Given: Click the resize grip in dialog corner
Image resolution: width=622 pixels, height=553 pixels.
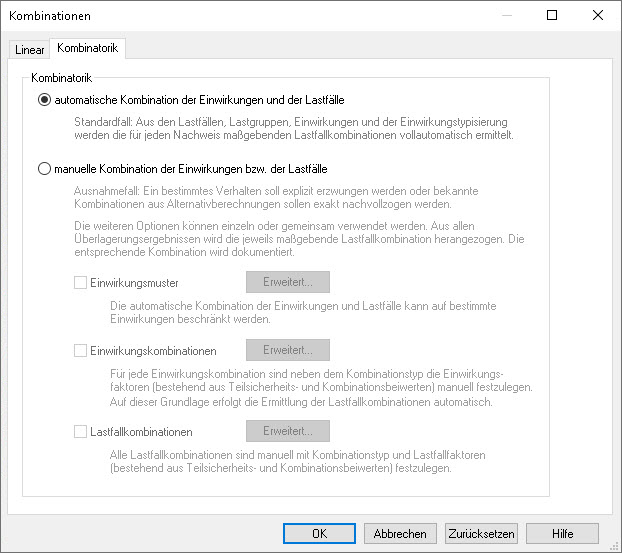Looking at the screenshot, I should [614, 546].
